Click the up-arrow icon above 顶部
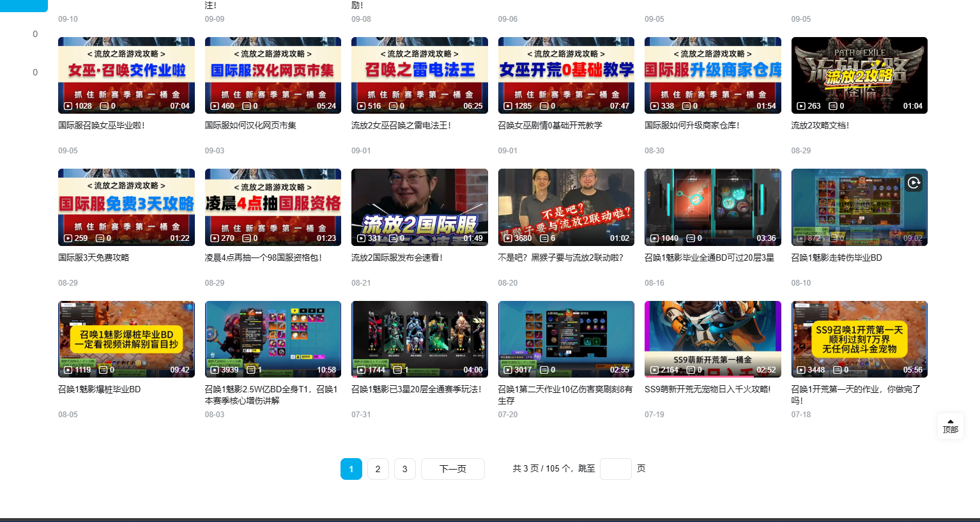980x522 pixels. pyautogui.click(x=951, y=422)
